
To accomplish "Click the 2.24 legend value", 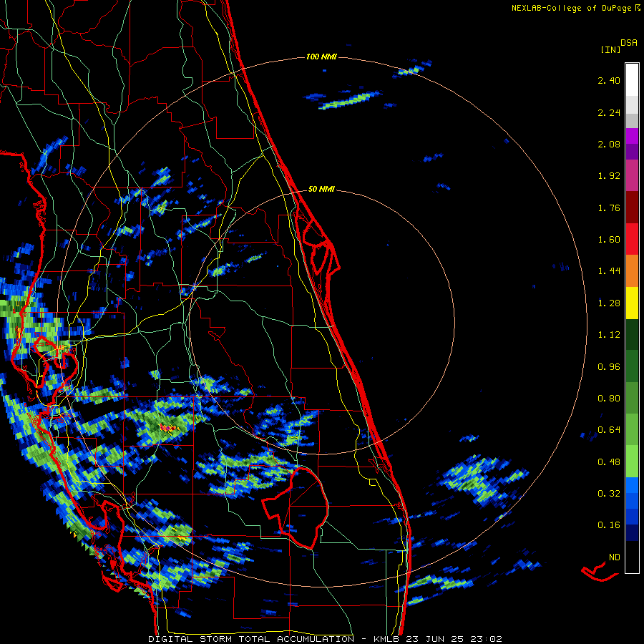I will click(609, 112).
